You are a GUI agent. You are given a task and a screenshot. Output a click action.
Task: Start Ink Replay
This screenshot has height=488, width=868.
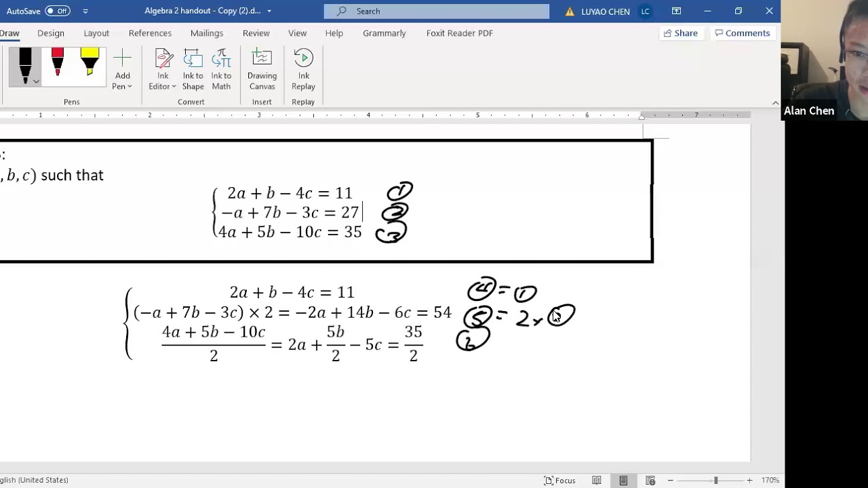tap(303, 69)
